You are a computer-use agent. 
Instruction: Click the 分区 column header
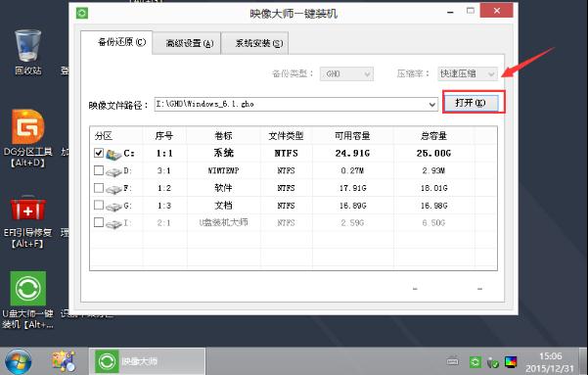pos(116,136)
